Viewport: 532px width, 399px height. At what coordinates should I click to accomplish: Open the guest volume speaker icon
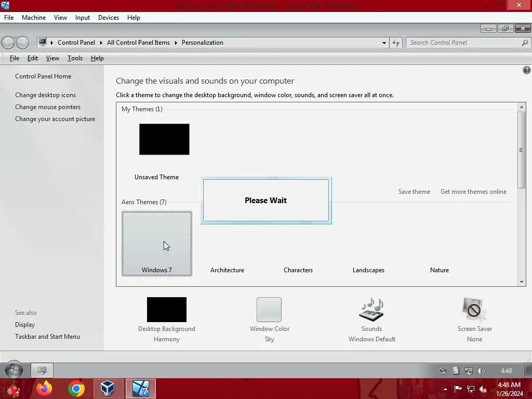click(x=481, y=371)
